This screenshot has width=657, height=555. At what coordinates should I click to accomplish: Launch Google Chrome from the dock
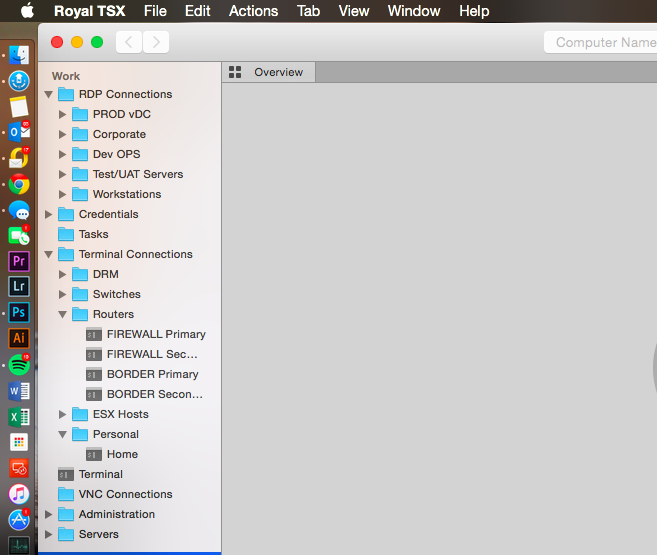[x=19, y=184]
